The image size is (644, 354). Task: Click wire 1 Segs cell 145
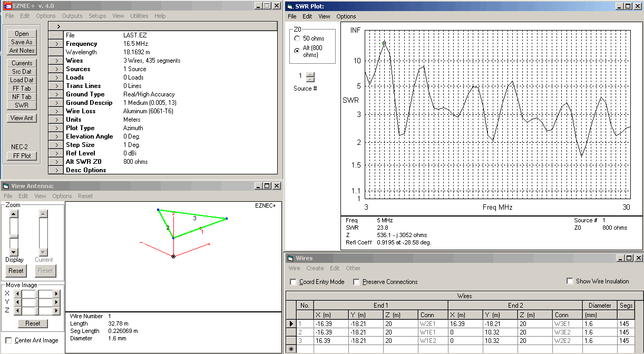pos(626,323)
